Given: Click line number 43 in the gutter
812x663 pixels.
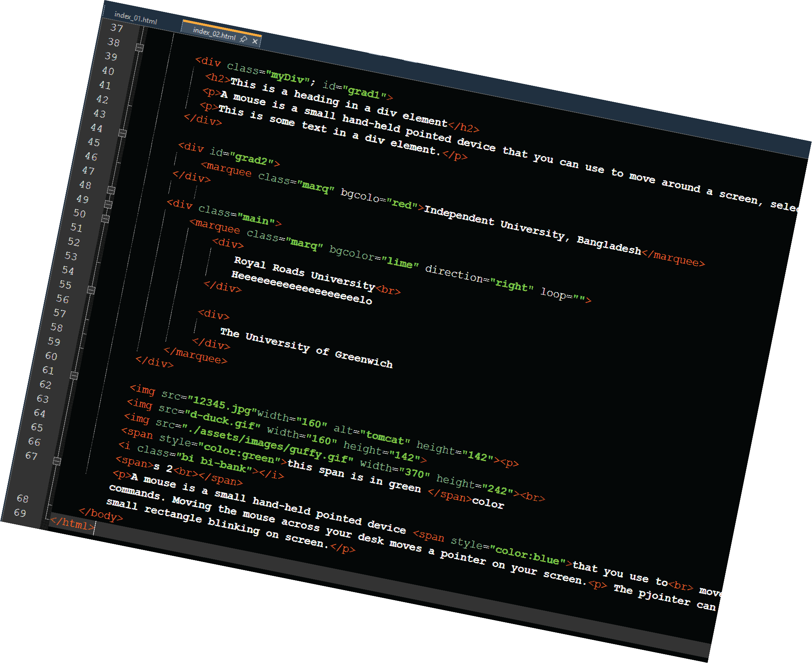Looking at the screenshot, I should point(99,113).
